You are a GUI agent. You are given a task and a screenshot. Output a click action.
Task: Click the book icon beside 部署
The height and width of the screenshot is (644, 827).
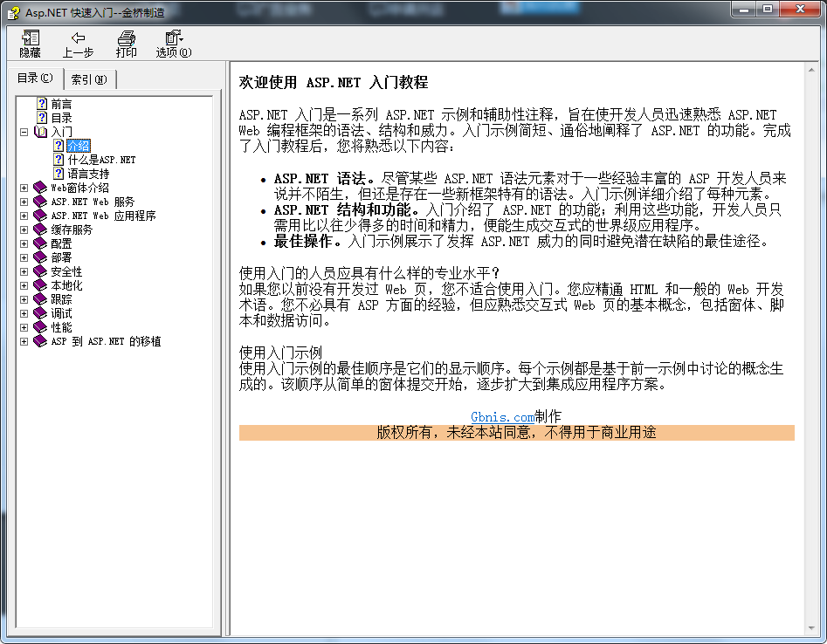[x=38, y=257]
